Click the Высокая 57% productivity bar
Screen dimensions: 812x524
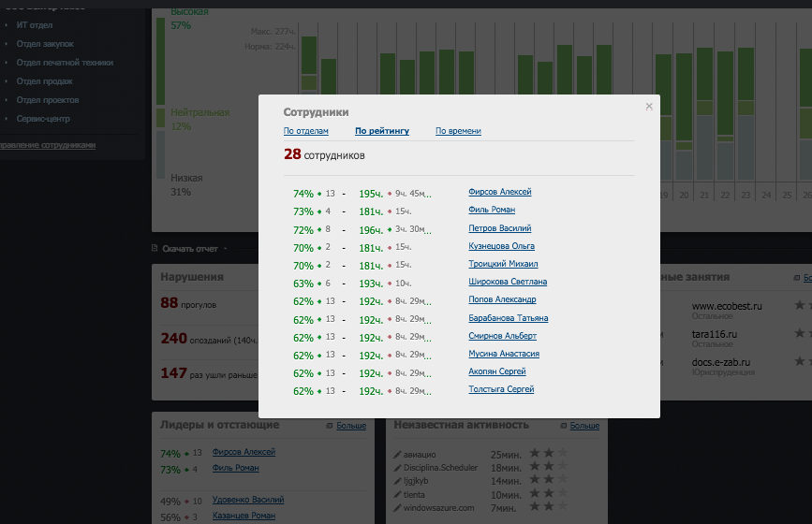pyautogui.click(x=160, y=61)
